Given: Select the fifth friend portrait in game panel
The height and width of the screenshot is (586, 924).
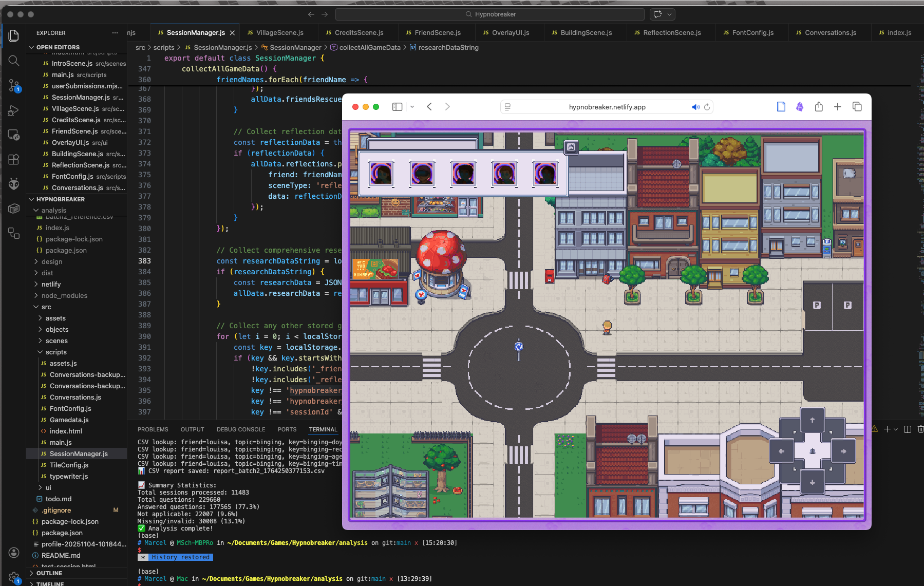Looking at the screenshot, I should [x=545, y=174].
